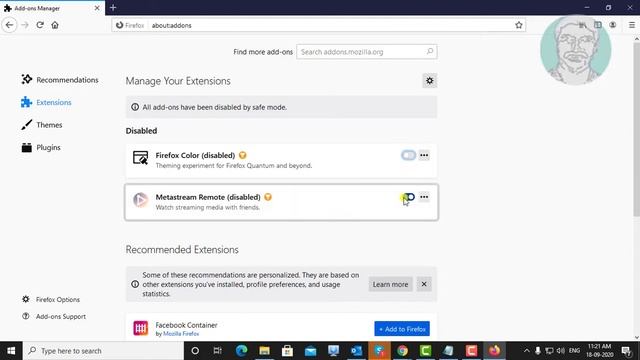Open Microsoft Store from the taskbar
Viewport: 640px width, 360px height.
point(287,351)
